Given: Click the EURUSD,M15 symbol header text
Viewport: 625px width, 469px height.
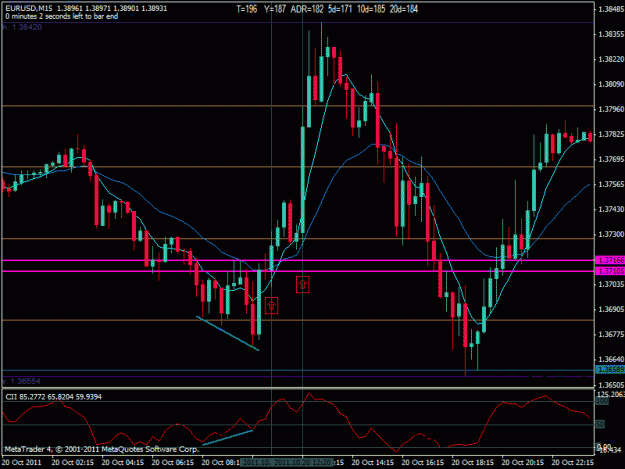Looking at the screenshot, I should [29, 8].
